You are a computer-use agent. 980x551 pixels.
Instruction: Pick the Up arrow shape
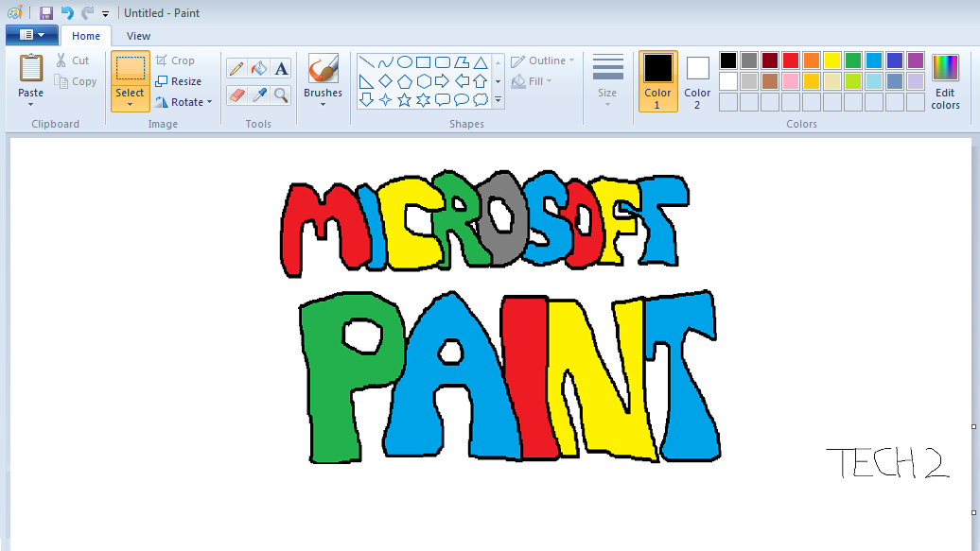click(x=480, y=81)
